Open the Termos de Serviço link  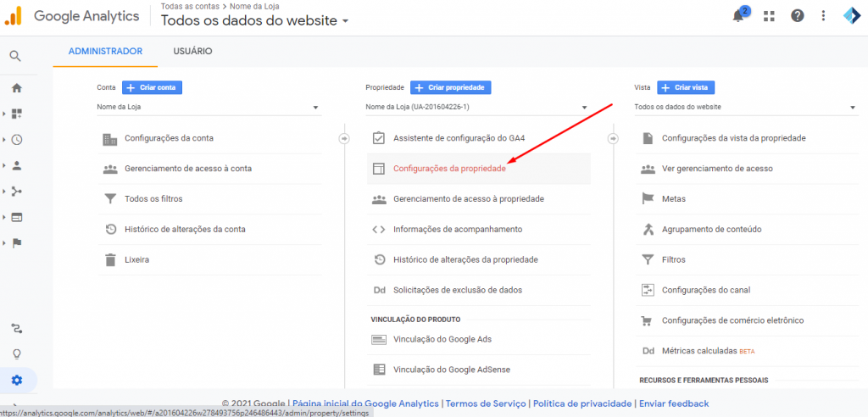point(487,403)
